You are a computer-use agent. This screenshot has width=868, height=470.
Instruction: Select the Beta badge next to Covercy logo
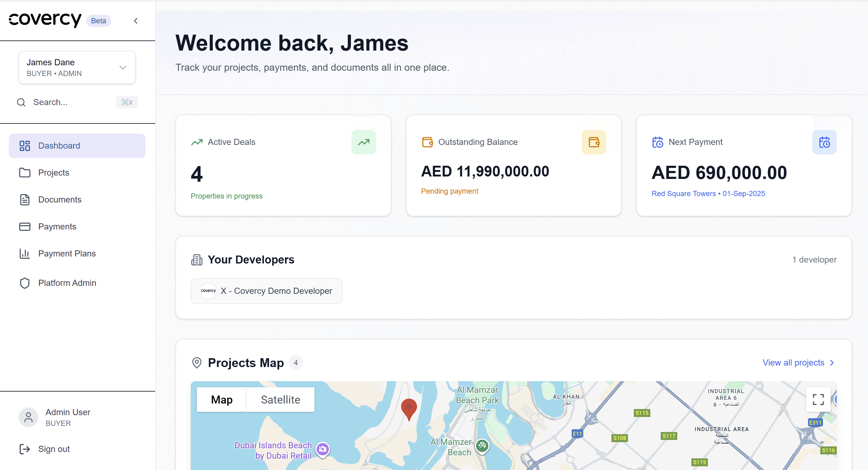(98, 21)
